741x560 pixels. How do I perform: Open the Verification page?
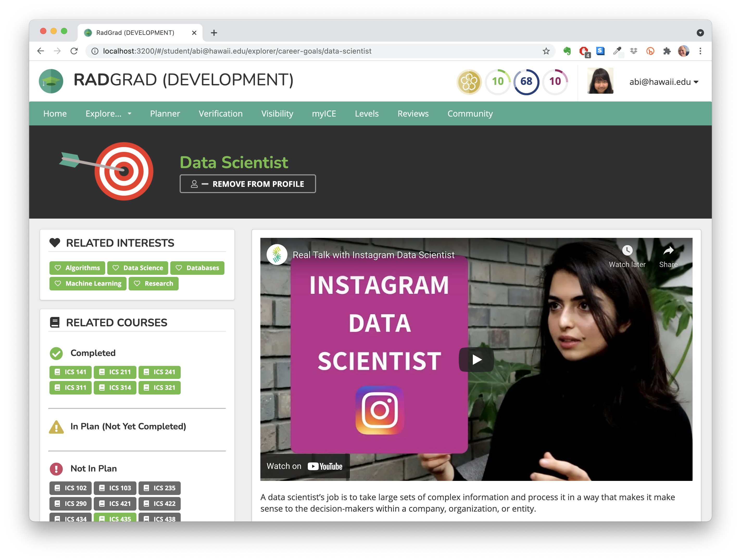tap(221, 113)
